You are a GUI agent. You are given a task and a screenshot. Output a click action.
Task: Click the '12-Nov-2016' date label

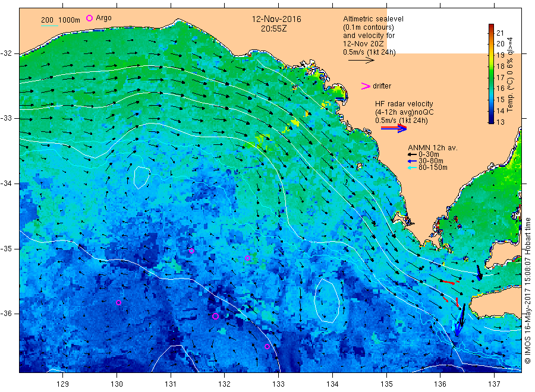click(x=276, y=19)
